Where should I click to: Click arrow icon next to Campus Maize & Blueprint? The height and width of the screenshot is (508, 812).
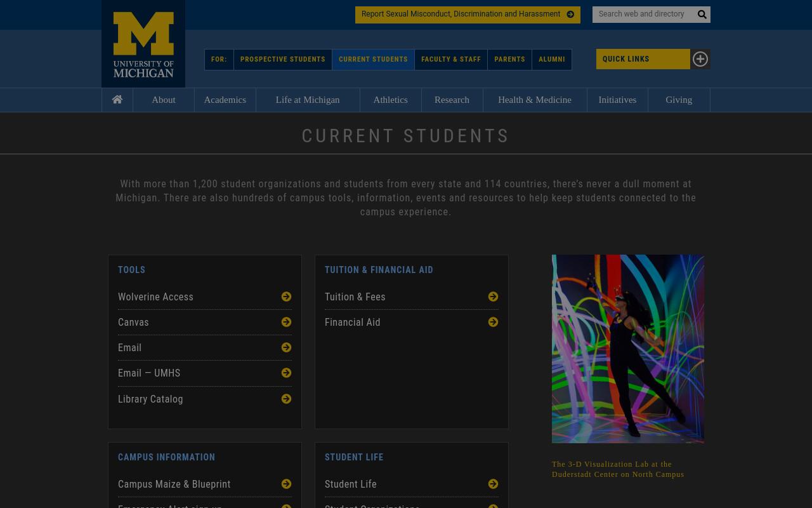coord(287,484)
